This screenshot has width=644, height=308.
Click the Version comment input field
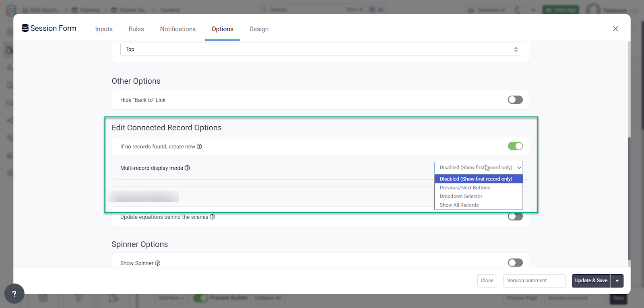534,281
